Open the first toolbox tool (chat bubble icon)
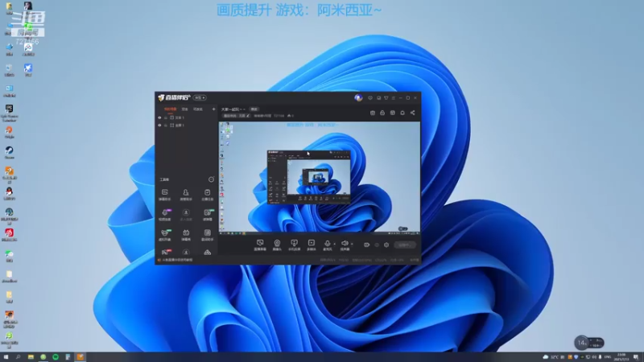The image size is (644, 362). pyautogui.click(x=165, y=195)
